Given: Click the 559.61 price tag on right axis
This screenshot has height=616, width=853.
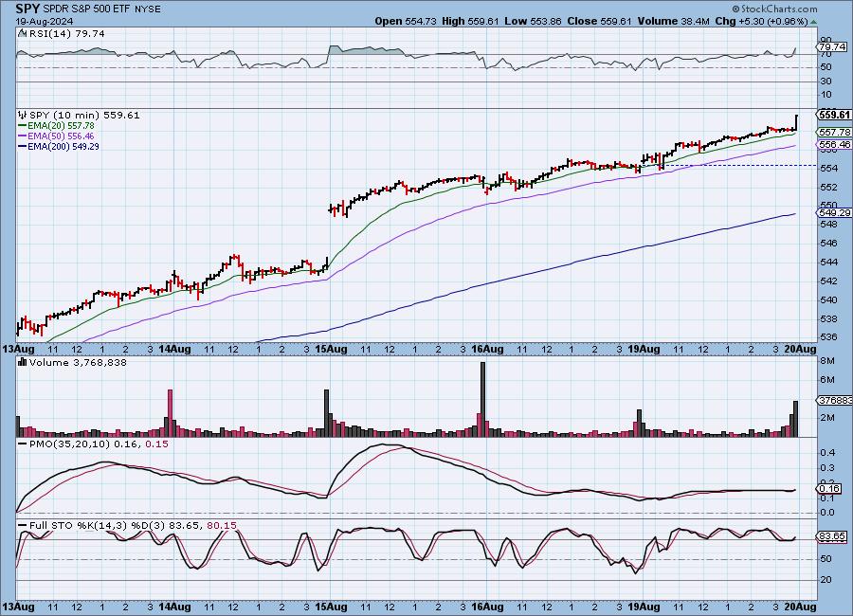Looking at the screenshot, I should 834,115.
